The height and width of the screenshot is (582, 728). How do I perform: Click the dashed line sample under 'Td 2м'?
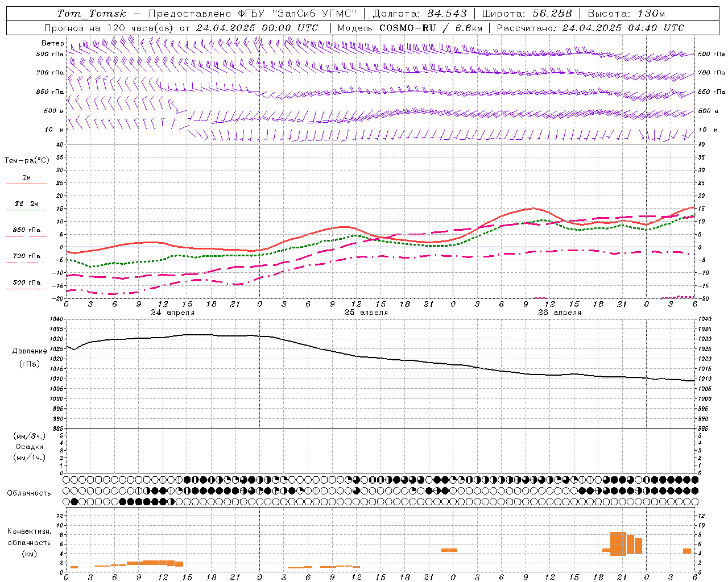26,210
